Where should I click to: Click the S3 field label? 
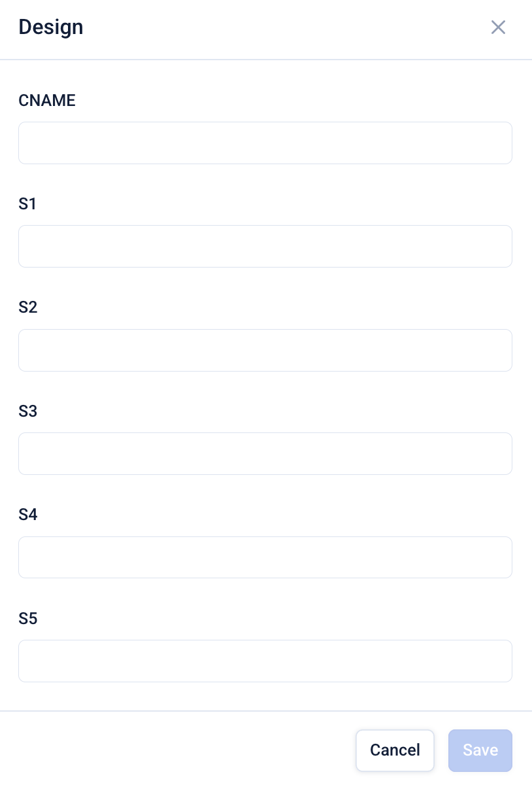pos(28,411)
